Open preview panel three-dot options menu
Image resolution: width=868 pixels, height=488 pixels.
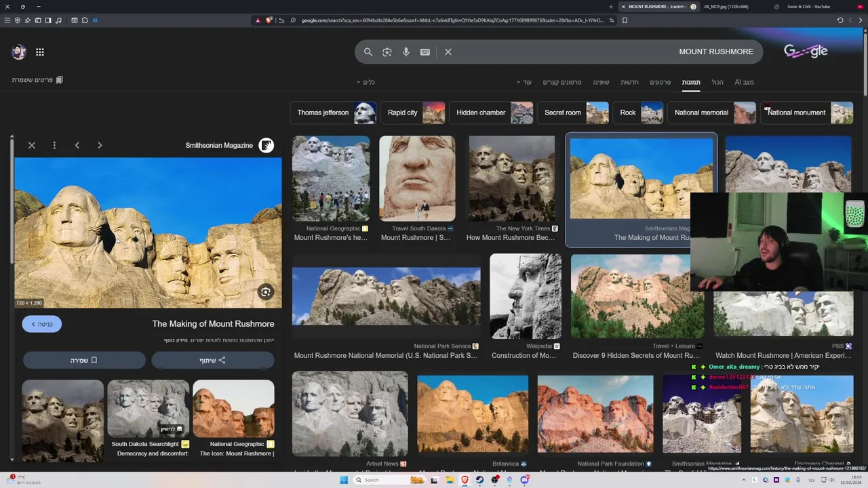coord(54,145)
